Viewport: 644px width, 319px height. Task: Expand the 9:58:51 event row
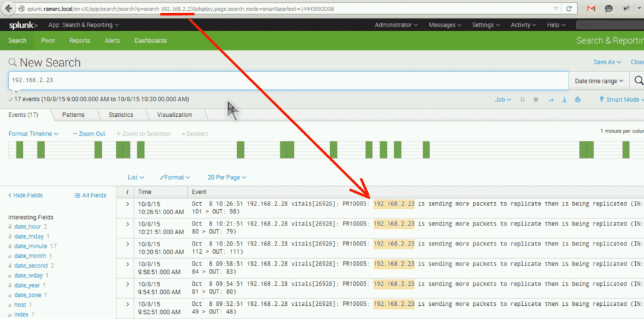pos(127,264)
